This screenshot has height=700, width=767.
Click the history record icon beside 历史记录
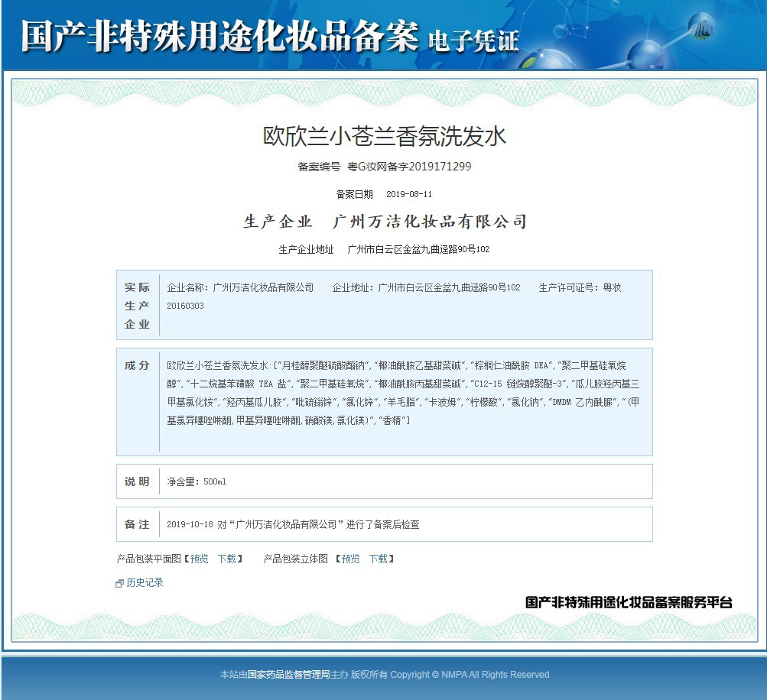(x=119, y=583)
